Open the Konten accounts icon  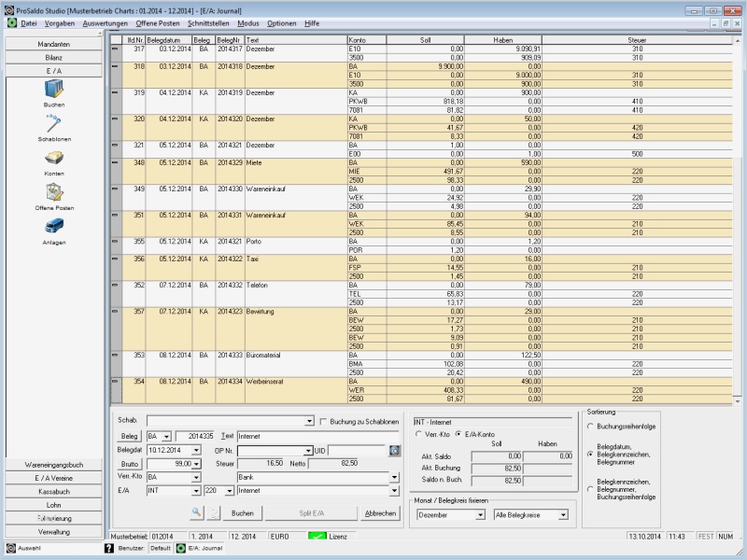(54, 159)
